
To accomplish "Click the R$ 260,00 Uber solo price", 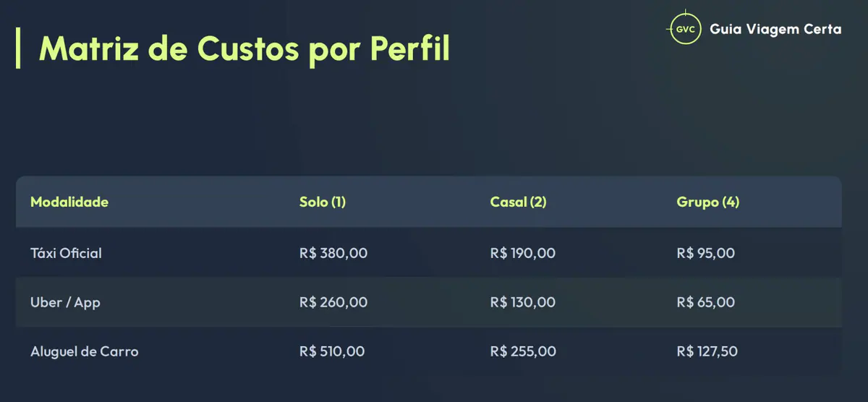I will tap(333, 302).
